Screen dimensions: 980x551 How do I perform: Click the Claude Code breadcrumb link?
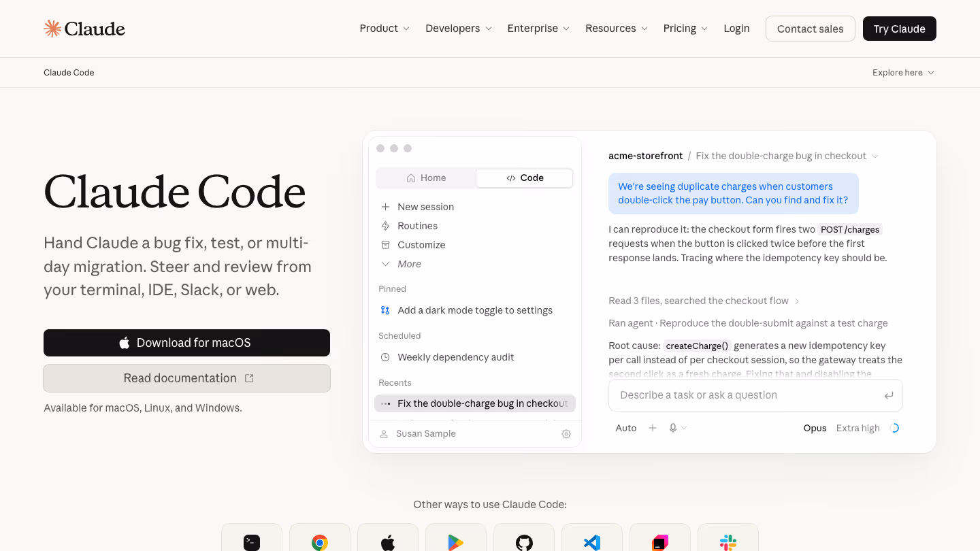(x=69, y=73)
